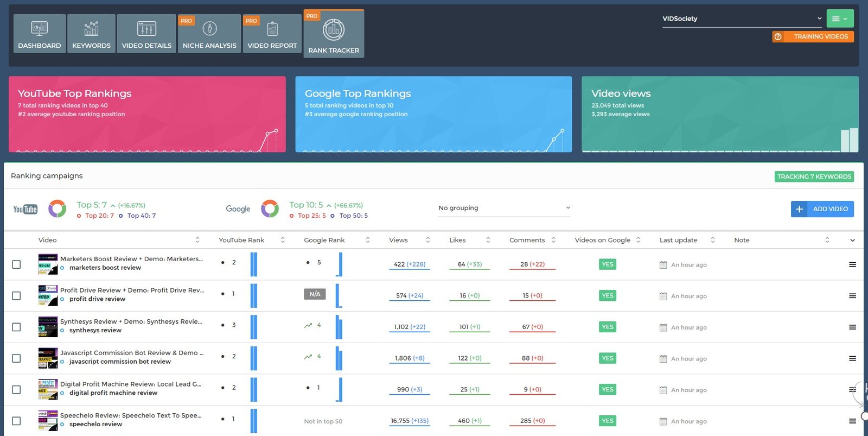Viewport: 868px width, 436px height.
Task: Check the Marketers Boost Review checkbox
Action: click(16, 264)
